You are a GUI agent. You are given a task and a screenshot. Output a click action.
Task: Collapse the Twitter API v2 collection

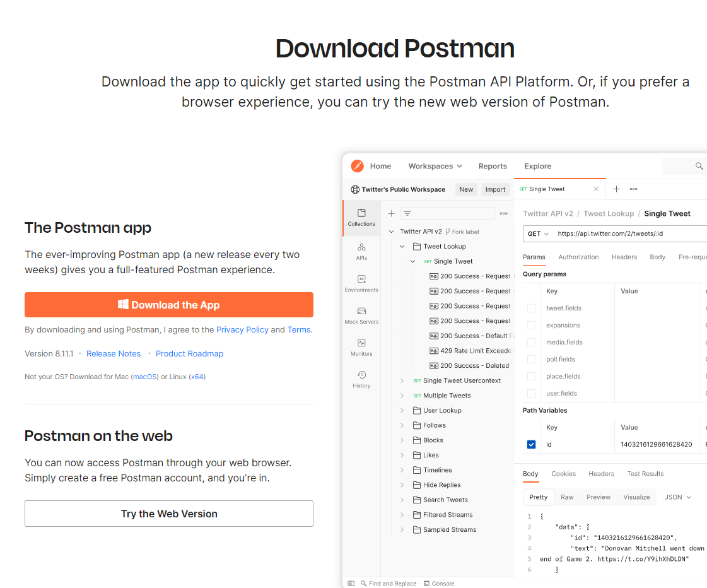click(x=392, y=232)
